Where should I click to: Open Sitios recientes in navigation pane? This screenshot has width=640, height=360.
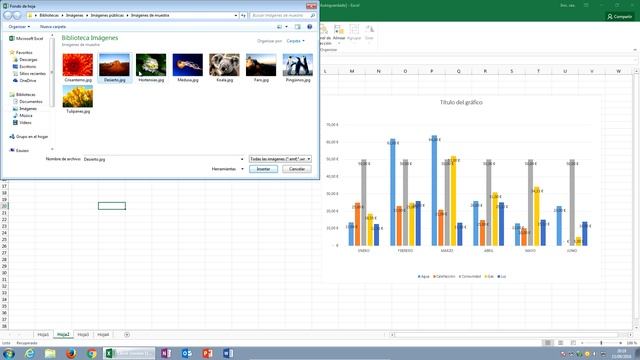tap(29, 73)
